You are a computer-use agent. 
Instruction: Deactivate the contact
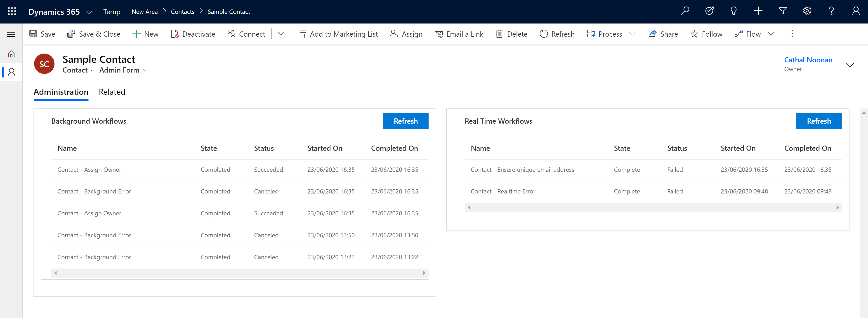click(x=193, y=34)
